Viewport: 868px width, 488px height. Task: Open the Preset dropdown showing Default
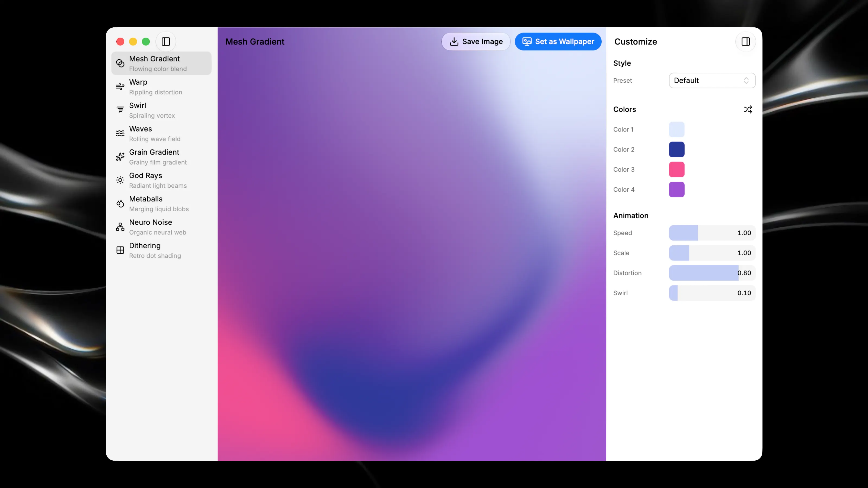(712, 81)
